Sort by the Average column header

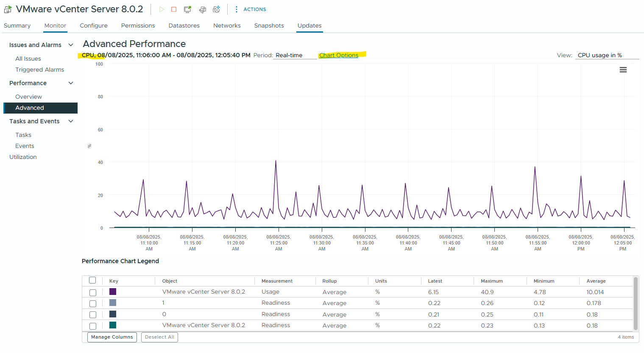596,281
